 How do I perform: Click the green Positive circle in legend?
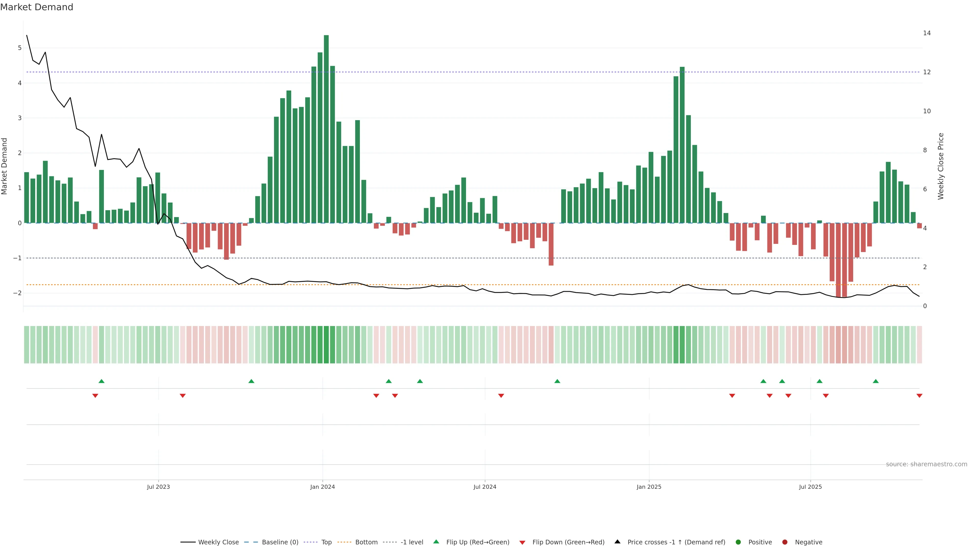[x=738, y=542]
